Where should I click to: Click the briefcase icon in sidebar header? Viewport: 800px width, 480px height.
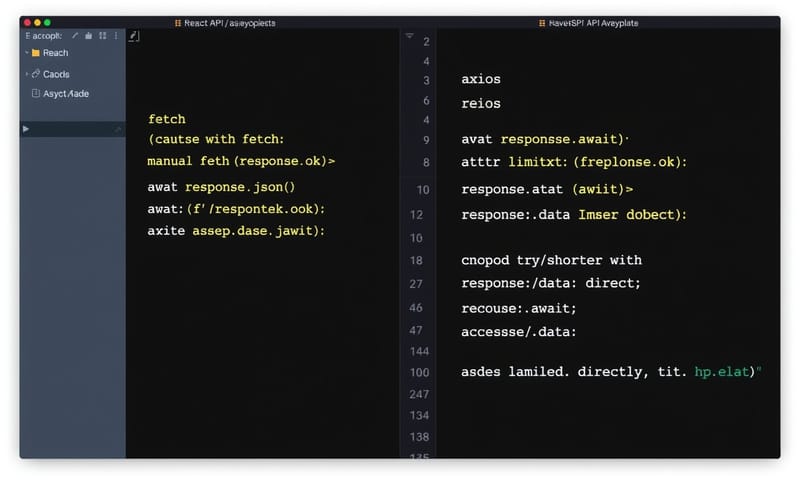89,35
